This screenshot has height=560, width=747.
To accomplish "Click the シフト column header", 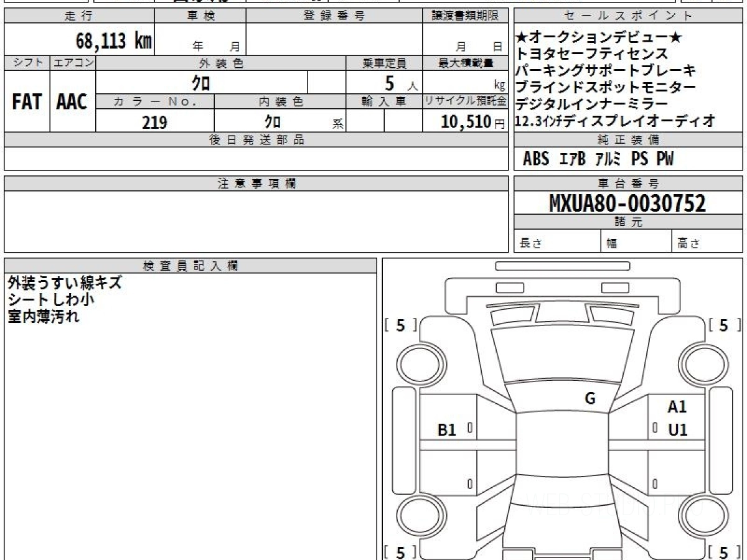I will 27,63.
